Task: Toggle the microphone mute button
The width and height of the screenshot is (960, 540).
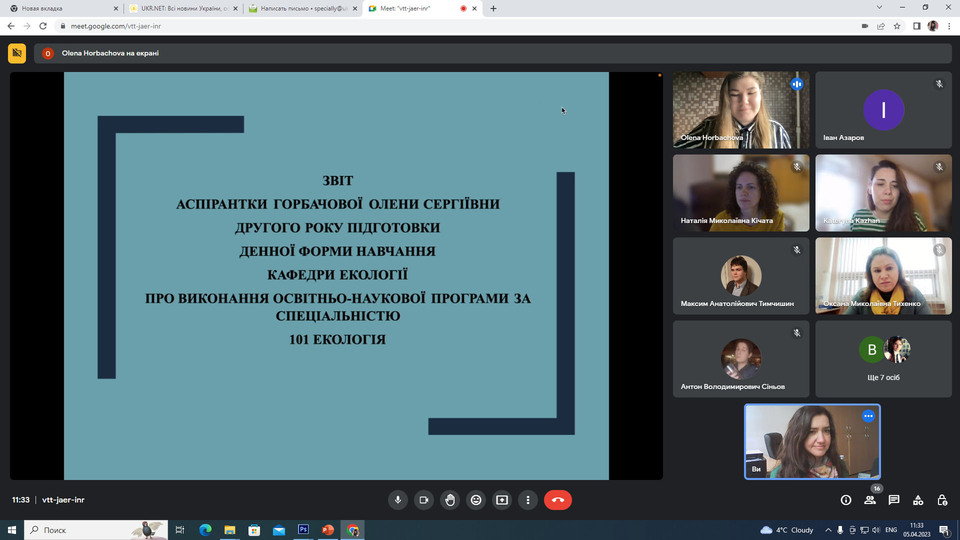Action: coord(398,500)
